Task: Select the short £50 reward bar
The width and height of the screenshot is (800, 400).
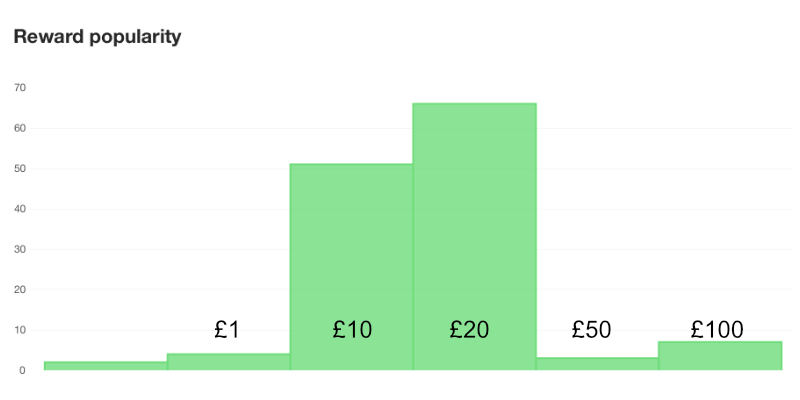Action: point(597,364)
